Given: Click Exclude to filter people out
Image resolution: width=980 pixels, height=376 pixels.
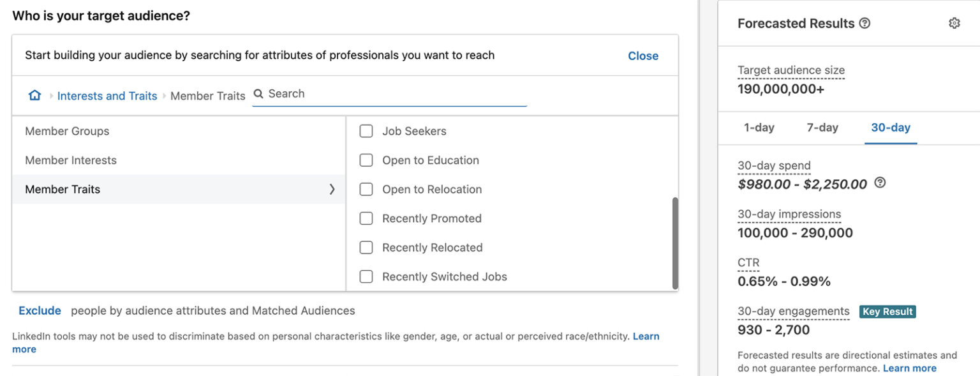Looking at the screenshot, I should [40, 310].
